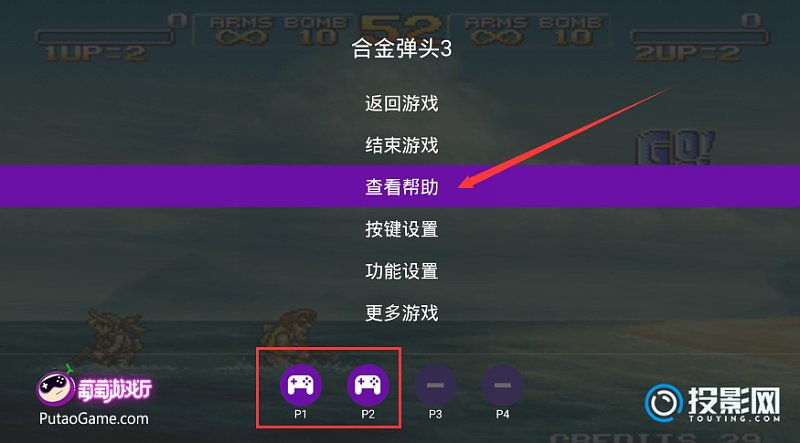Select the P1 gamepad icon
This screenshot has width=800, height=443.
click(x=301, y=385)
